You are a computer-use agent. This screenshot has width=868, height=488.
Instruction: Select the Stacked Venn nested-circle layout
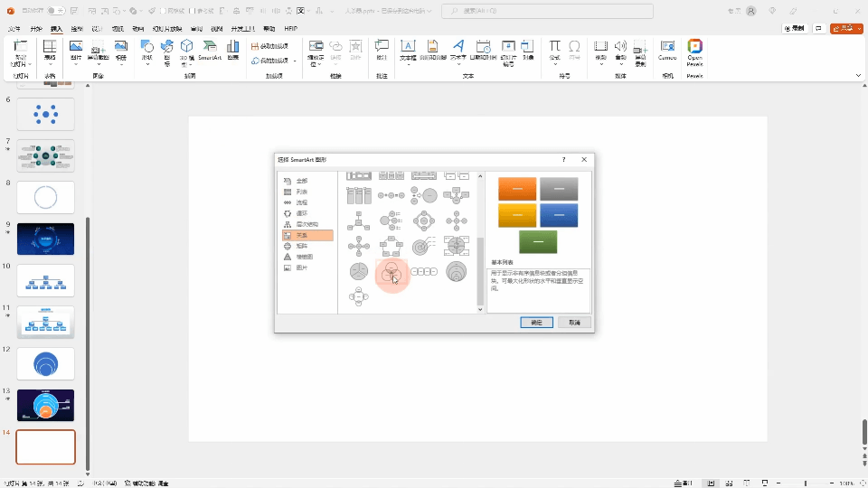[456, 272]
